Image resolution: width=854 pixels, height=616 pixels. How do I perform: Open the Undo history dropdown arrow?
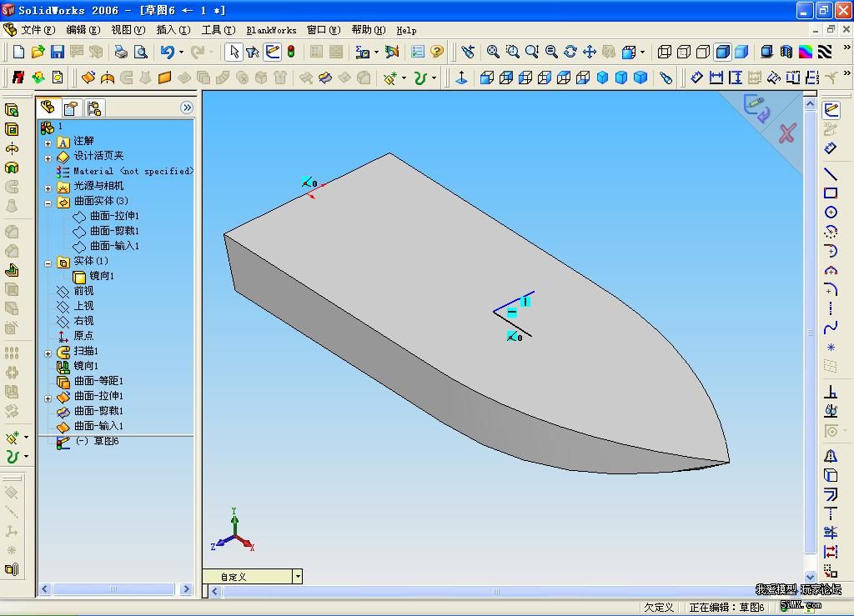pos(181,53)
